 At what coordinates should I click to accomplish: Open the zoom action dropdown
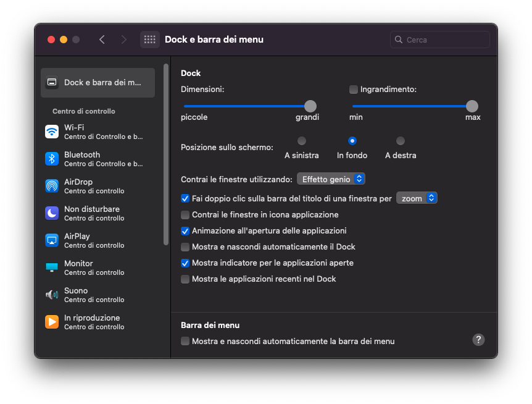[417, 198]
